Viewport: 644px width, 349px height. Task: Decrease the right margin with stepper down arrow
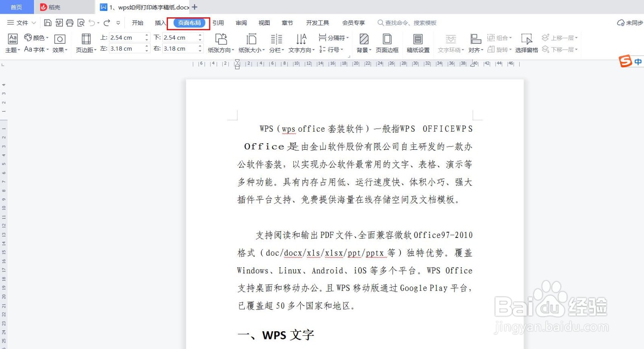click(200, 51)
